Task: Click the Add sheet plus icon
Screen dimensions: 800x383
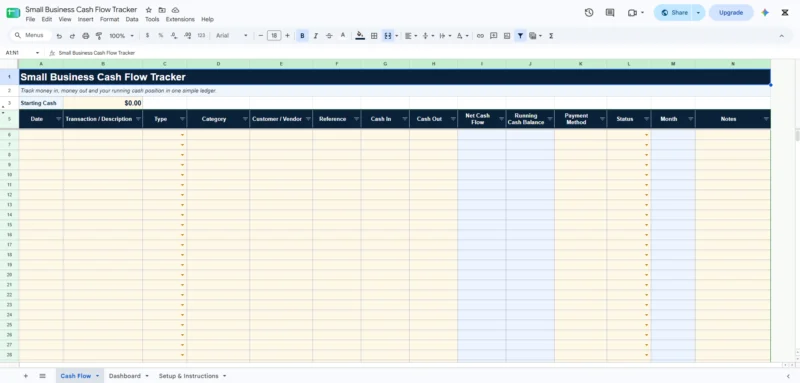Action: [x=26, y=376]
